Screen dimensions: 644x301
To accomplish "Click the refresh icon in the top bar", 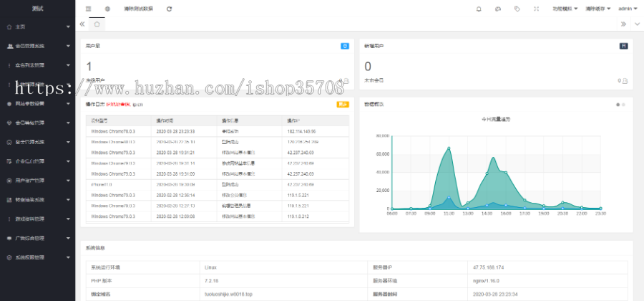I will pos(169,9).
